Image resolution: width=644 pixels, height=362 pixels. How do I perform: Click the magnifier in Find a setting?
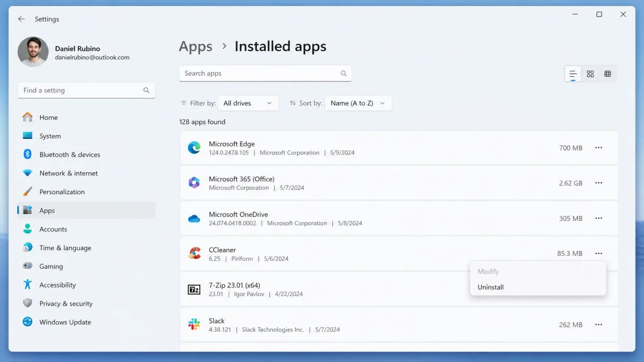(146, 90)
